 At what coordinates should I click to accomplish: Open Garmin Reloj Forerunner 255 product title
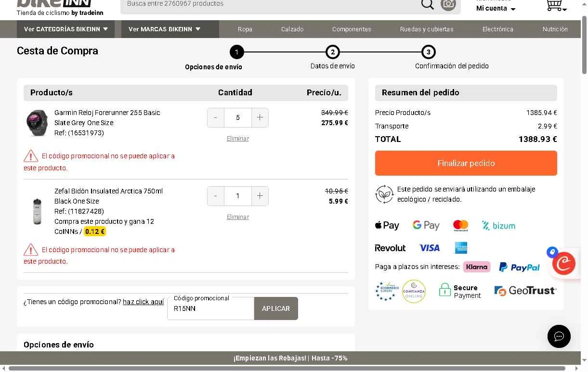(107, 117)
